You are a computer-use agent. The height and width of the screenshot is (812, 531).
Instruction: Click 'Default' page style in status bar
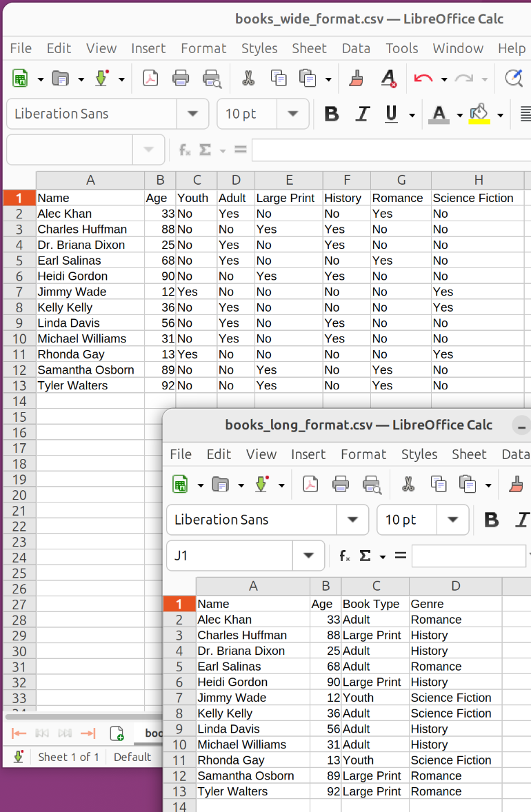132,757
